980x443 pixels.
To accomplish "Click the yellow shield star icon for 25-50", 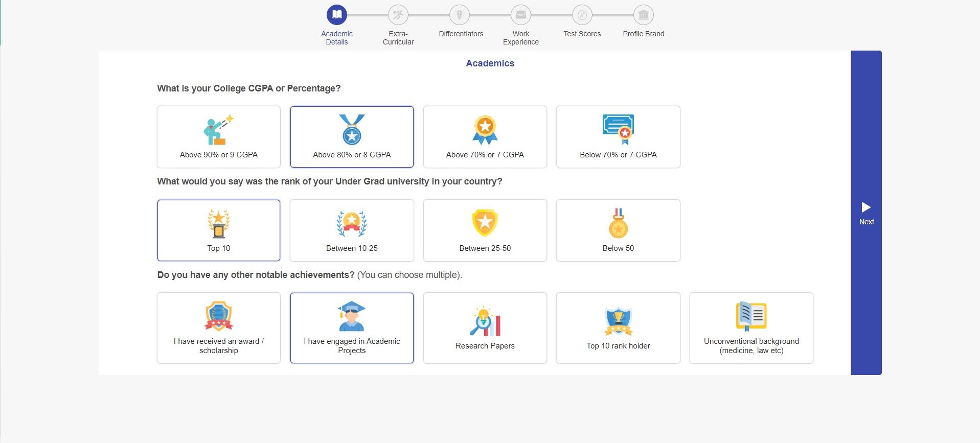I will click(x=485, y=223).
